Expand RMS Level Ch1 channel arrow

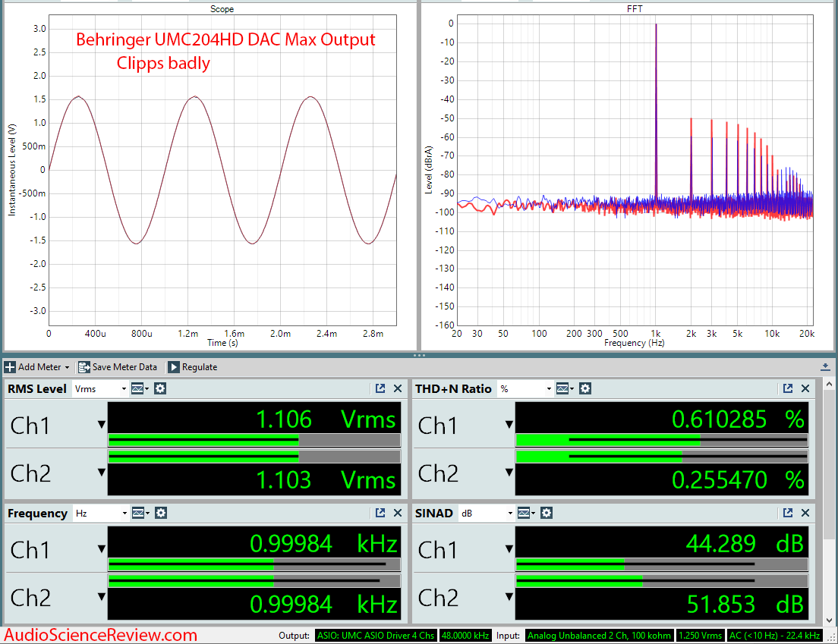coord(102,425)
